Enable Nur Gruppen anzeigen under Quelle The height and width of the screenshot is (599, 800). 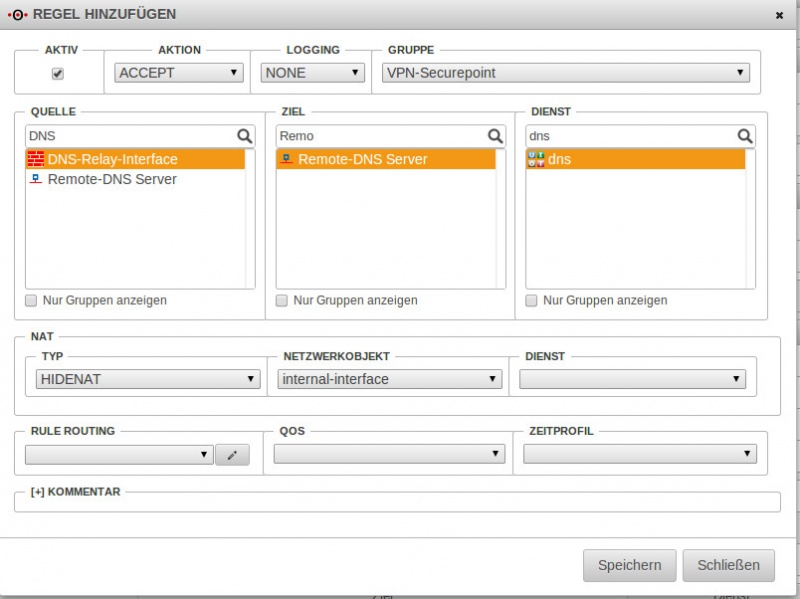pos(31,300)
